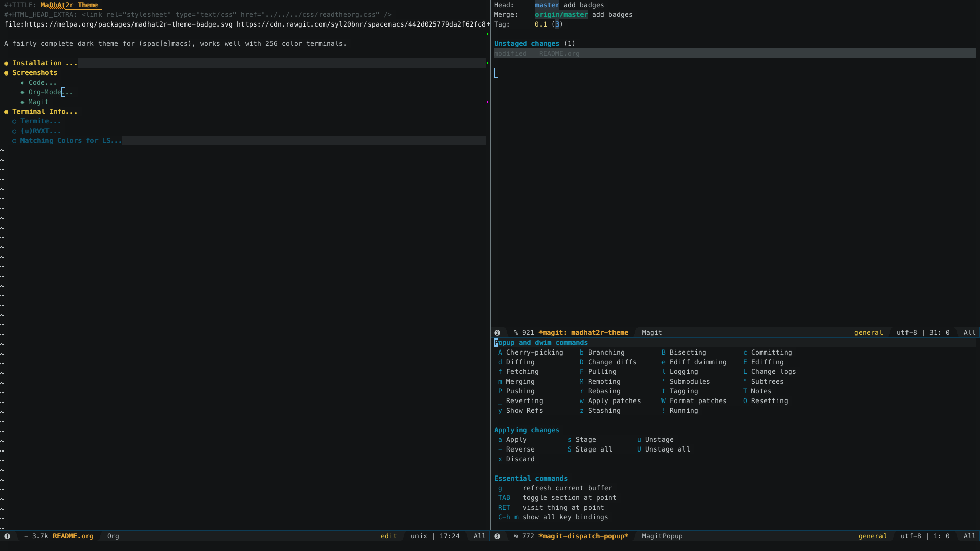This screenshot has width=980, height=551.
Task: Toggle the Unstaged changes section
Action: pos(526,44)
